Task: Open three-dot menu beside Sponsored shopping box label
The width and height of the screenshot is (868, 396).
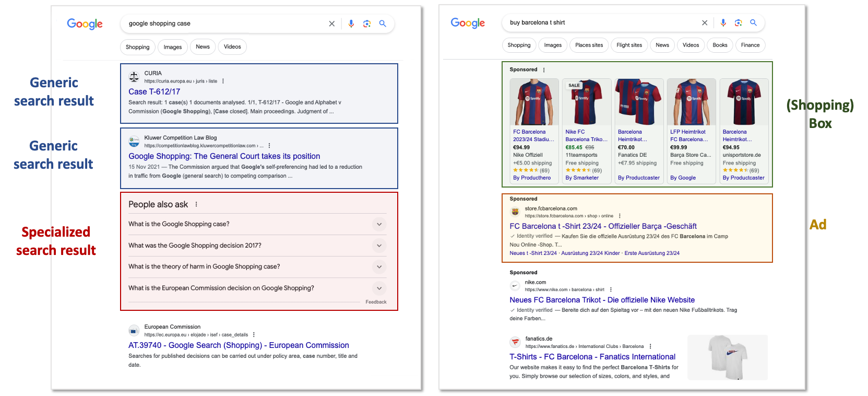Action: click(x=544, y=70)
